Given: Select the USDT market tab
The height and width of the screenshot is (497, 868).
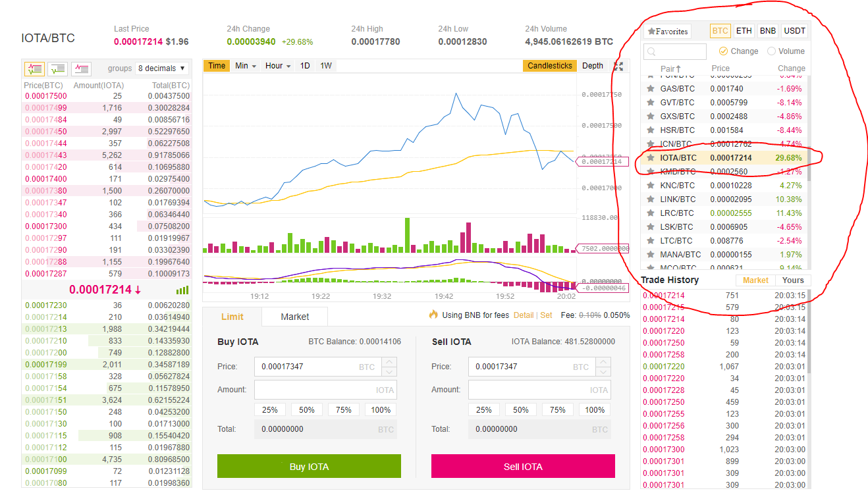Looking at the screenshot, I should tap(795, 31).
